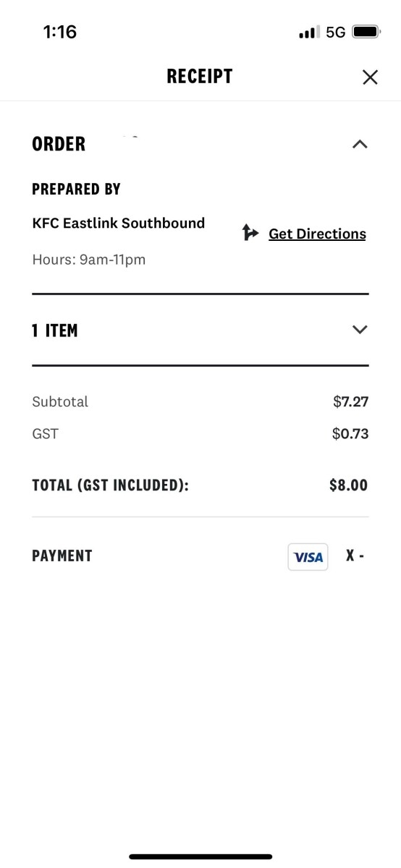Tap the 5G network indicator
401x868 pixels.
336,33
